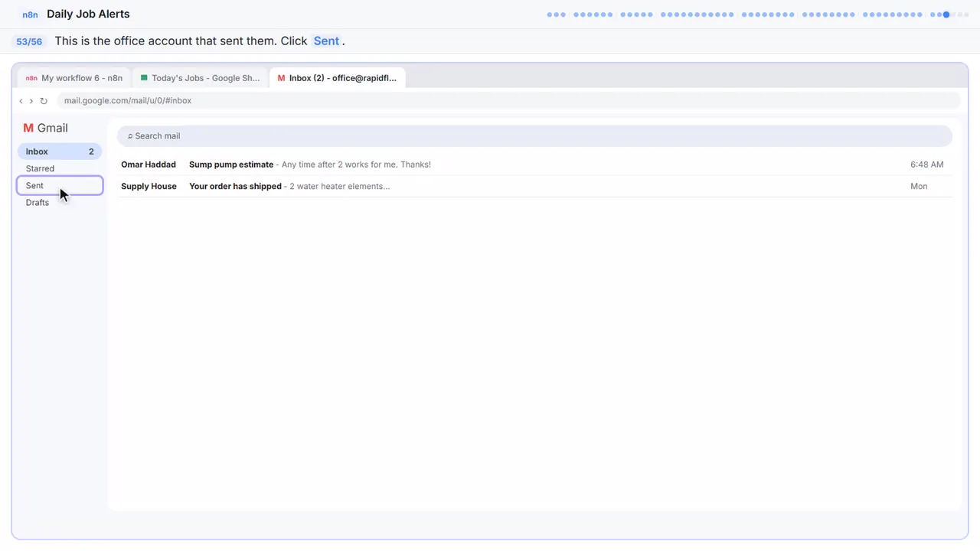Open the Inbox folder in Gmail sidebar

pyautogui.click(x=60, y=152)
